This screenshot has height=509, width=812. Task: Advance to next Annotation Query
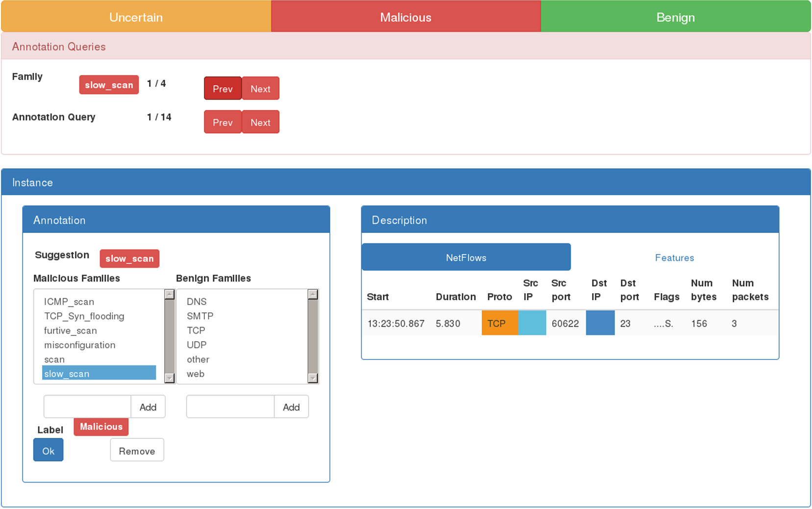pyautogui.click(x=260, y=123)
